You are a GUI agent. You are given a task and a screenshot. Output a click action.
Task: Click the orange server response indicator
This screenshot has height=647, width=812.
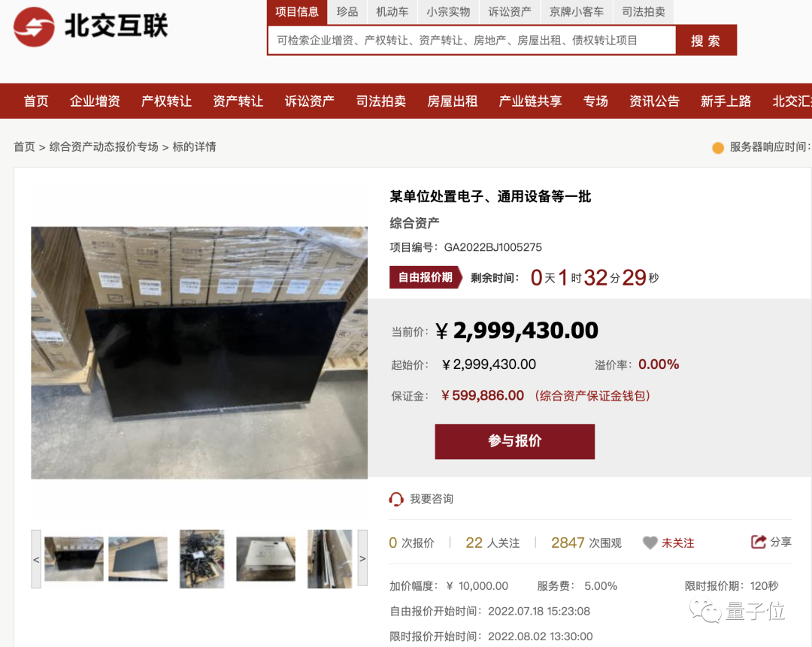click(x=718, y=148)
